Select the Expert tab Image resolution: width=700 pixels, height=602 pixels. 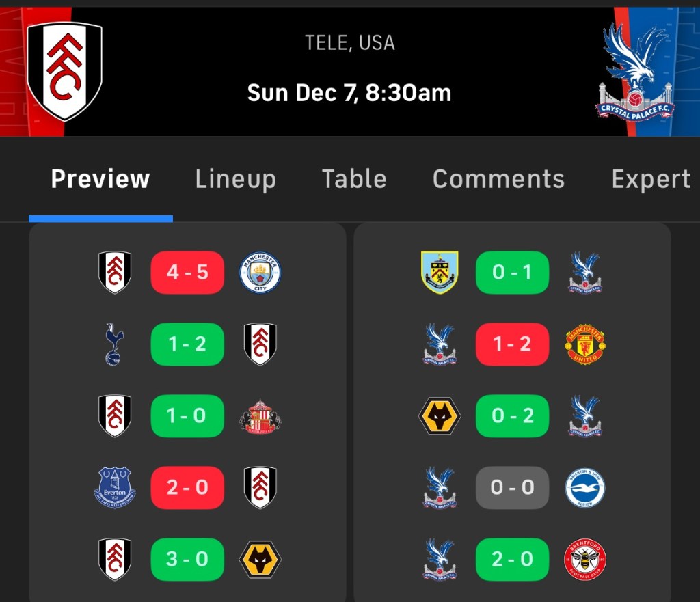tap(651, 179)
